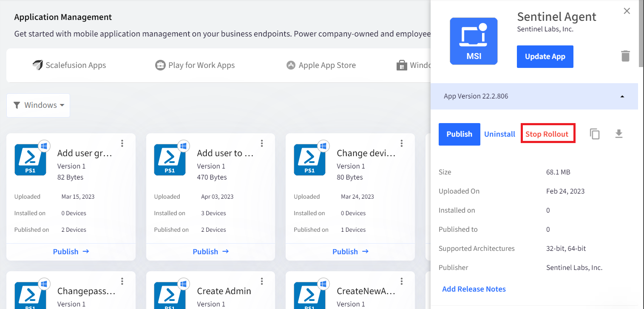The width and height of the screenshot is (644, 309).
Task: Click Windows badge on Add user gr... card
Action: pos(44,146)
